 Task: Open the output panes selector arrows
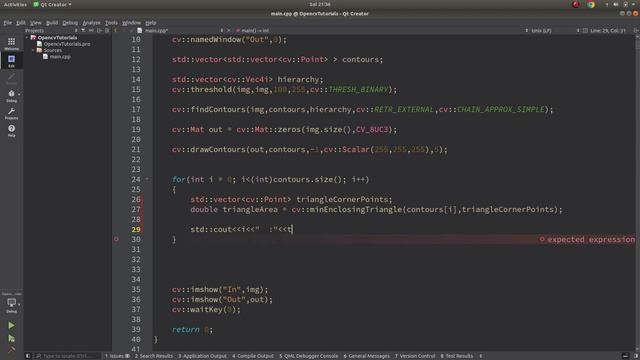(x=480, y=356)
